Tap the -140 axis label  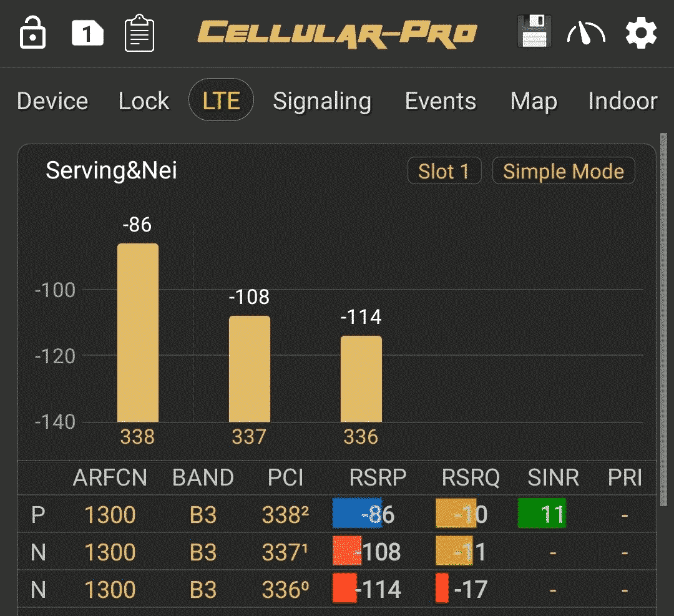tap(55, 422)
